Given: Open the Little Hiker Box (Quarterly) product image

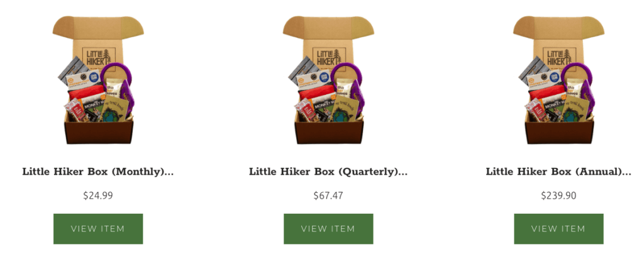Looking at the screenshot, I should [328, 80].
